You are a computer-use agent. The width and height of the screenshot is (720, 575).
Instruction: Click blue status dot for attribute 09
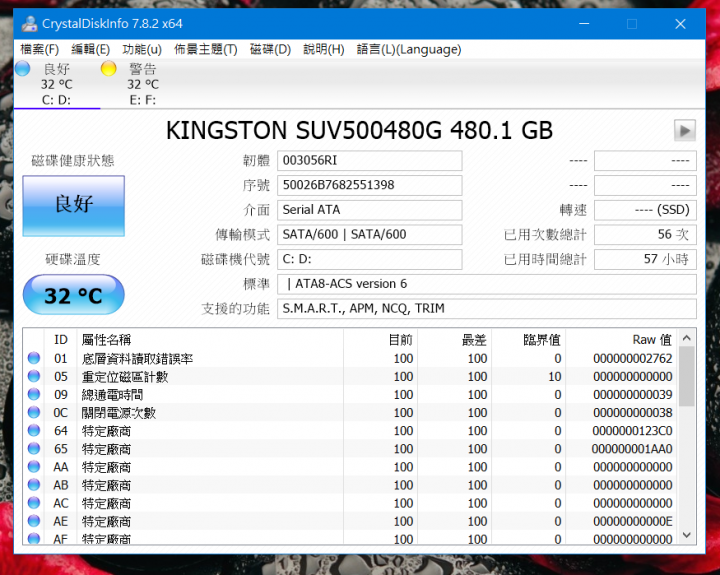pyautogui.click(x=34, y=395)
